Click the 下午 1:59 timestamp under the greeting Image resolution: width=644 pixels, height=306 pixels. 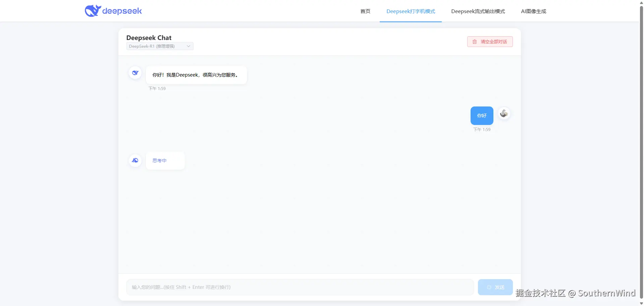pyautogui.click(x=157, y=88)
